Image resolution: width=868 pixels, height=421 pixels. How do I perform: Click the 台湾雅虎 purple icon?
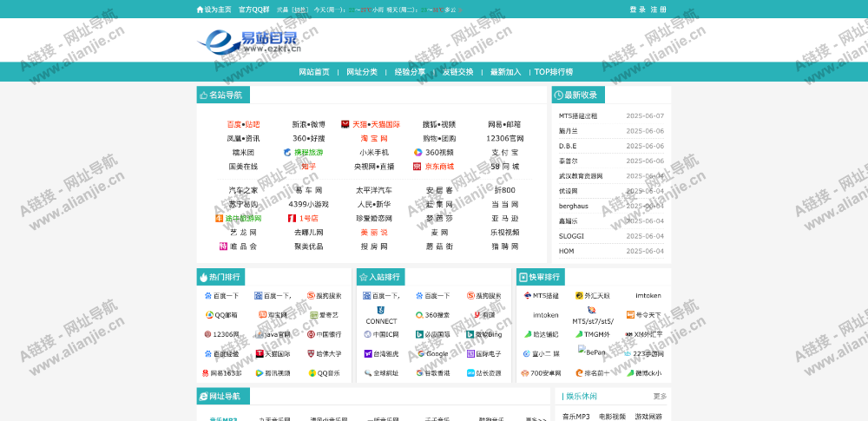pyautogui.click(x=367, y=354)
